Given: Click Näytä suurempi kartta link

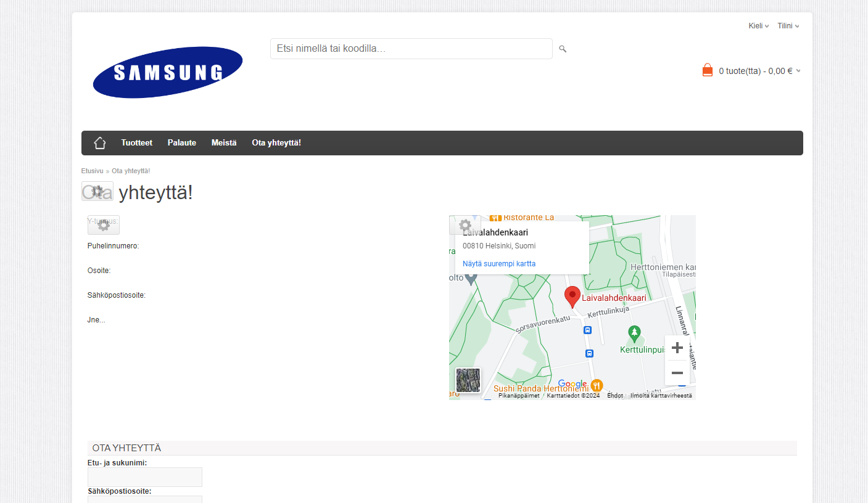Looking at the screenshot, I should (499, 264).
